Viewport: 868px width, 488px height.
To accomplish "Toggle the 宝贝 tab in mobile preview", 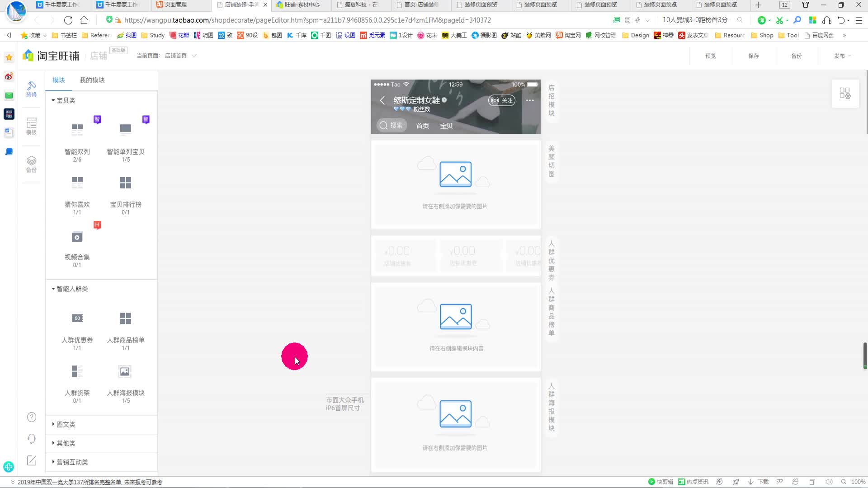I will [447, 126].
